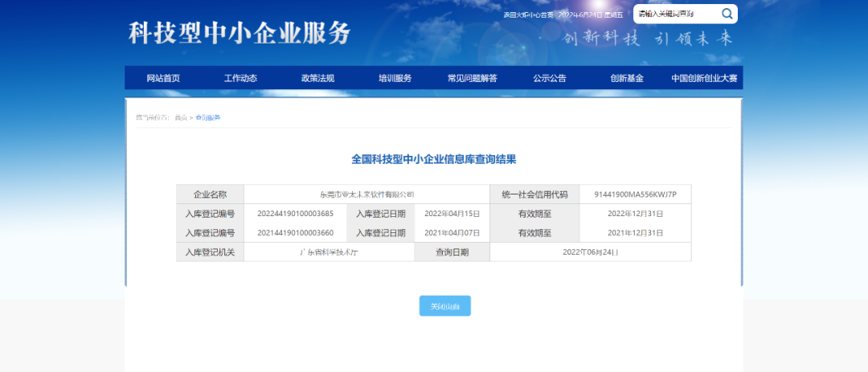Open the 网站首页 nav item
This screenshot has width=868, height=372.
(163, 78)
